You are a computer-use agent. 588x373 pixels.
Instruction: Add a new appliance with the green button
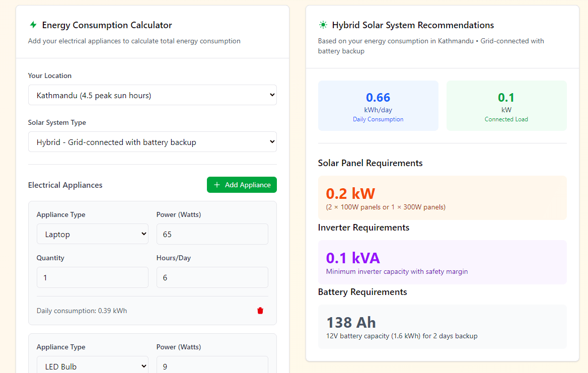click(242, 185)
